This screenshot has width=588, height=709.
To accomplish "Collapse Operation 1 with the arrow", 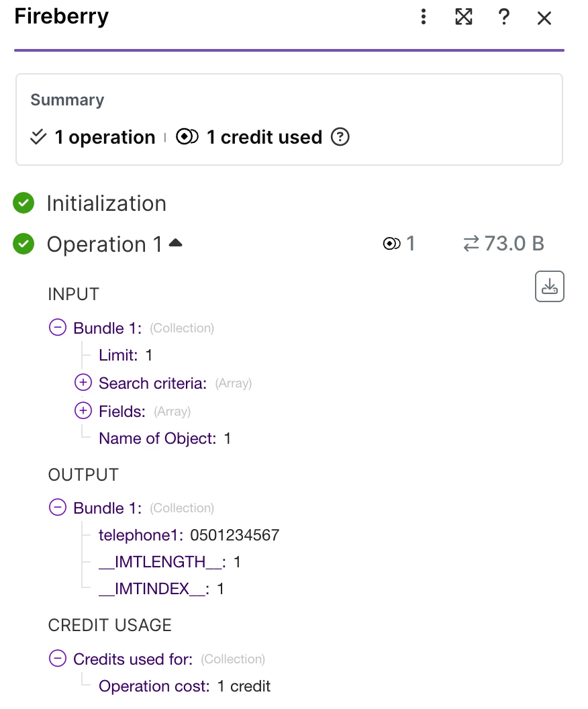I will 175,243.
